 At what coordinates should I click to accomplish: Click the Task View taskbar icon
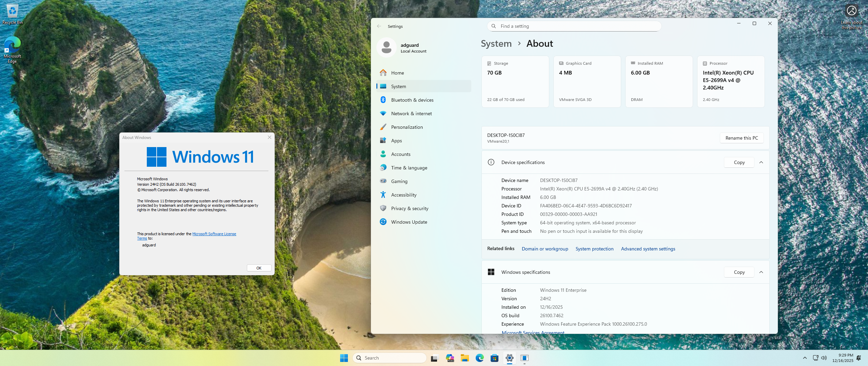[x=435, y=358]
